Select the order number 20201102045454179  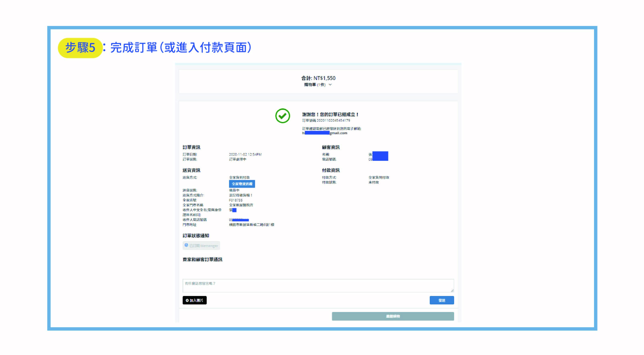click(333, 120)
